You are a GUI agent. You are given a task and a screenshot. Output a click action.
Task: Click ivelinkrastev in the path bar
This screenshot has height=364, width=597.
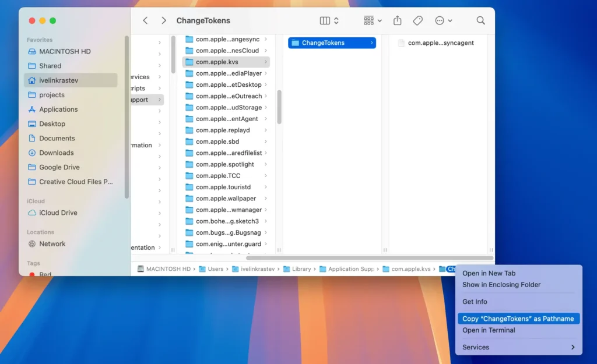(x=254, y=269)
